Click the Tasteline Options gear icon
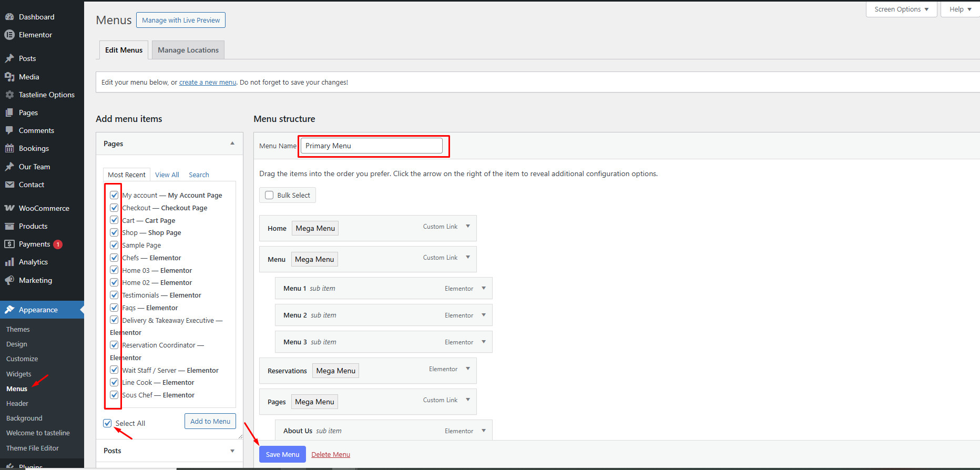 9,95
